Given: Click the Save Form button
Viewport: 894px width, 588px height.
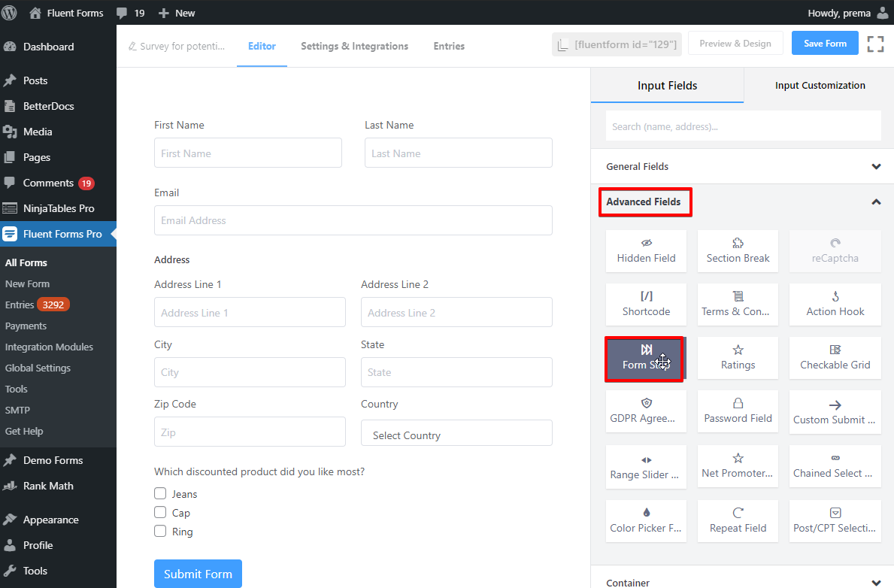Looking at the screenshot, I should (825, 44).
